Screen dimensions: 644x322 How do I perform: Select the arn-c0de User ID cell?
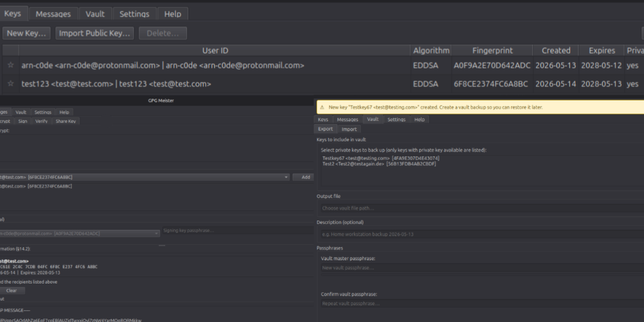(215, 65)
